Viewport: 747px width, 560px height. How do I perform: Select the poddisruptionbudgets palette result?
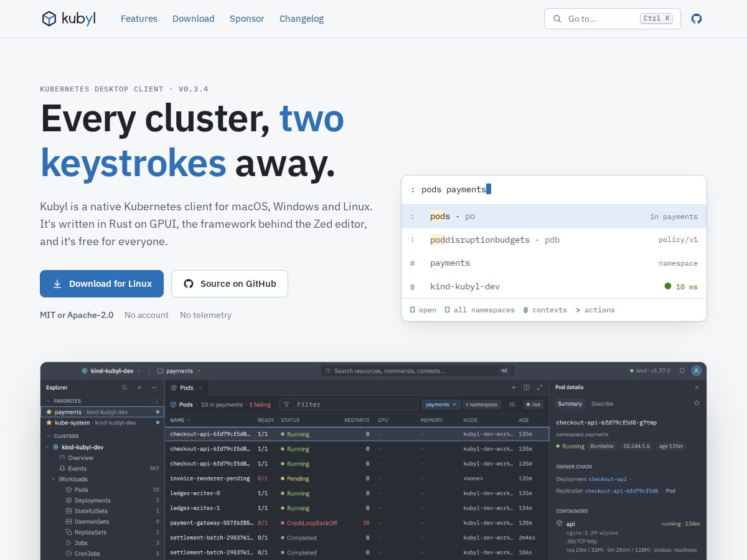(554, 240)
